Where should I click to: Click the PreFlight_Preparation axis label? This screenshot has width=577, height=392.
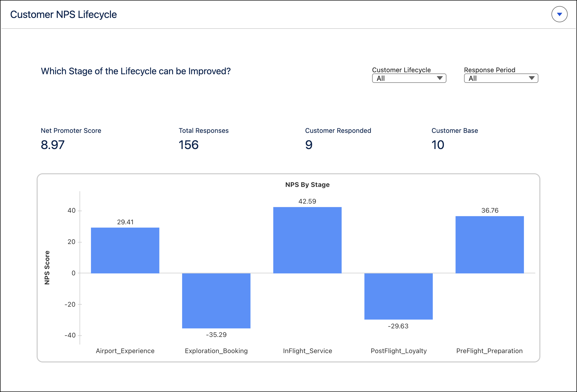(x=489, y=351)
